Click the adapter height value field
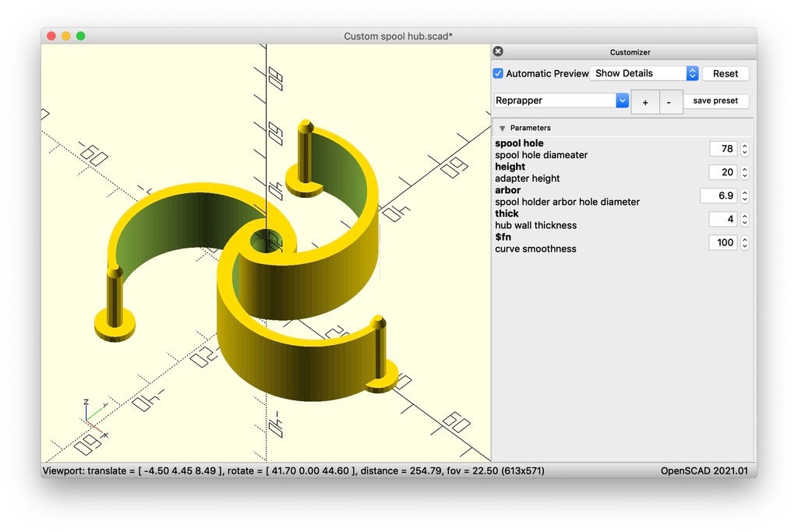Image resolution: width=798 pixels, height=532 pixels. (723, 172)
